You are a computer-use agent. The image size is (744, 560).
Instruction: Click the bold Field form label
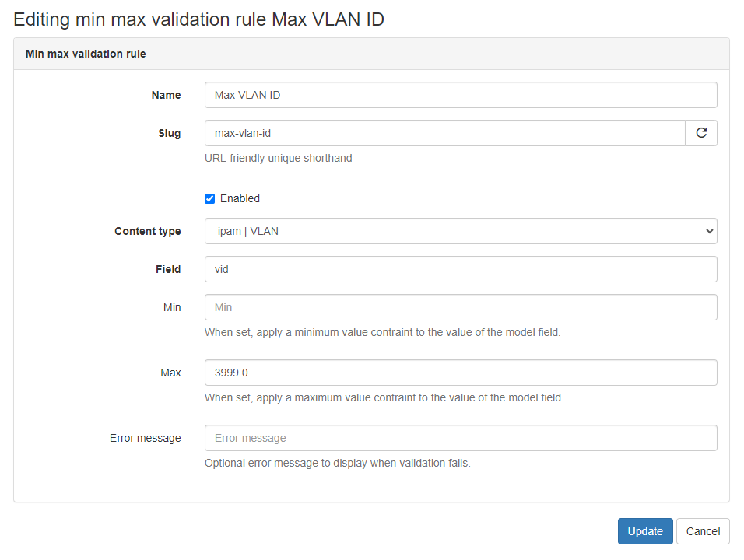(167, 269)
